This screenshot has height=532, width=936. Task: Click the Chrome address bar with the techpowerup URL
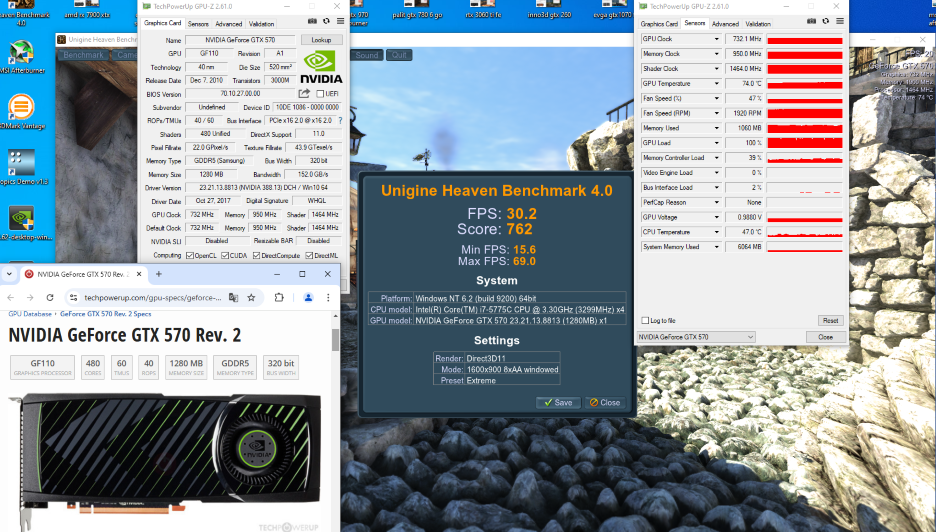[150, 297]
